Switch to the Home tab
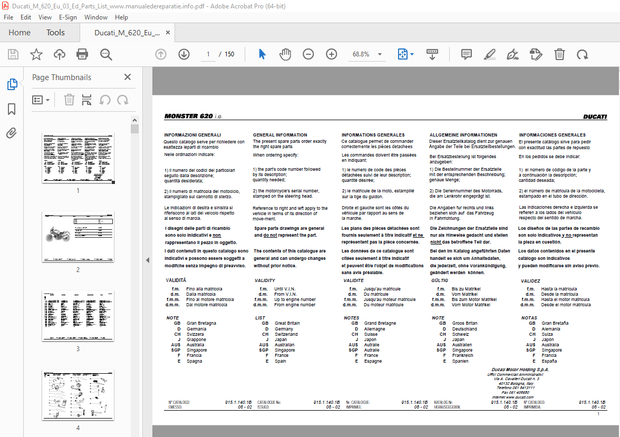620x437 pixels. pyautogui.click(x=19, y=32)
